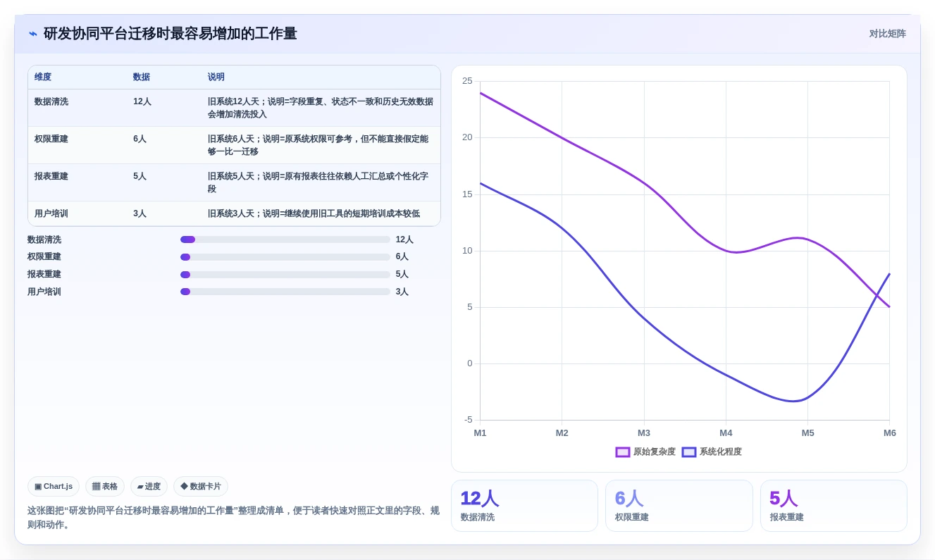Click the 3人 label beside progress bar
The image size is (935, 560).
tap(402, 292)
